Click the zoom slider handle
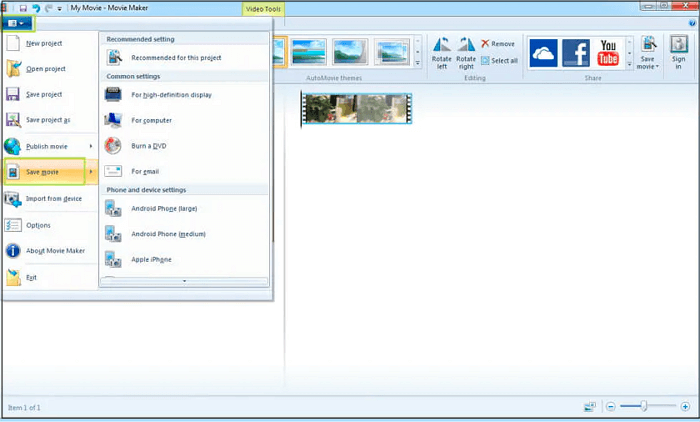The width and height of the screenshot is (700, 422). (x=644, y=406)
